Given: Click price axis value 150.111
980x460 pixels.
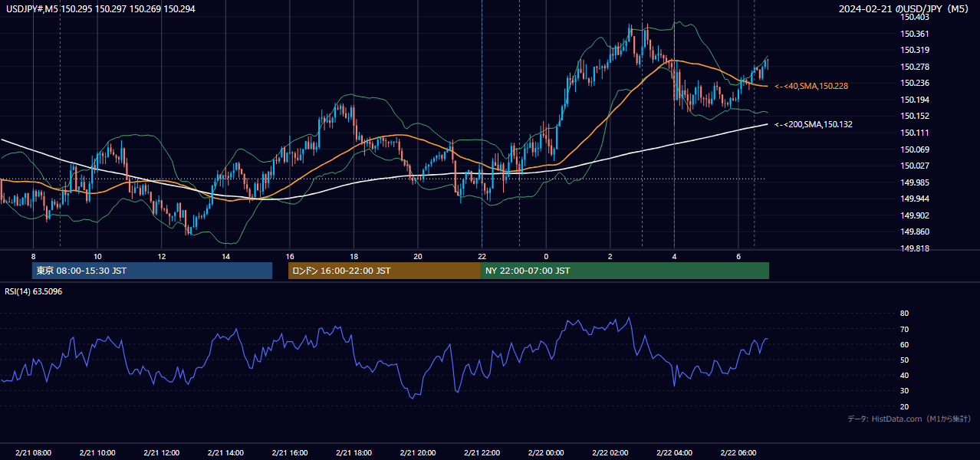Looking at the screenshot, I should click(916, 133).
